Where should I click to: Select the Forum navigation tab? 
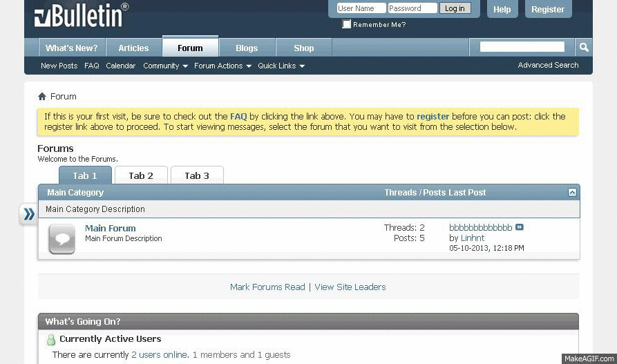(190, 47)
